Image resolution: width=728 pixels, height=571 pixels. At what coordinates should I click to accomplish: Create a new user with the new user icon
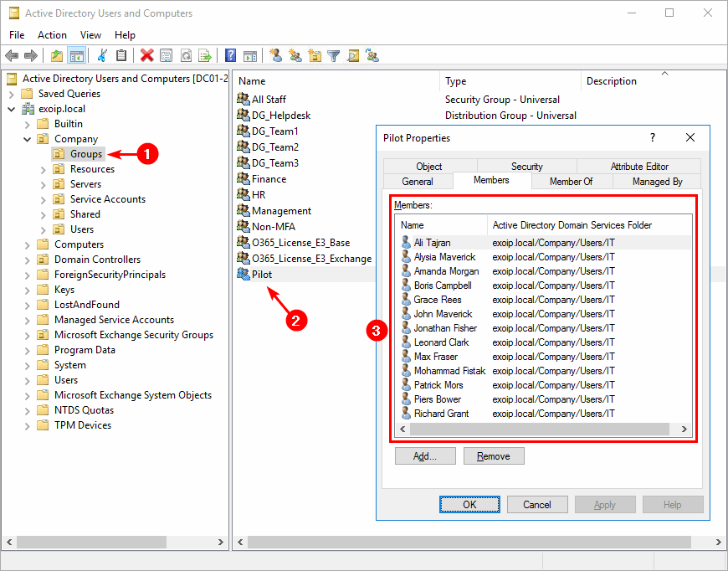pyautogui.click(x=276, y=55)
